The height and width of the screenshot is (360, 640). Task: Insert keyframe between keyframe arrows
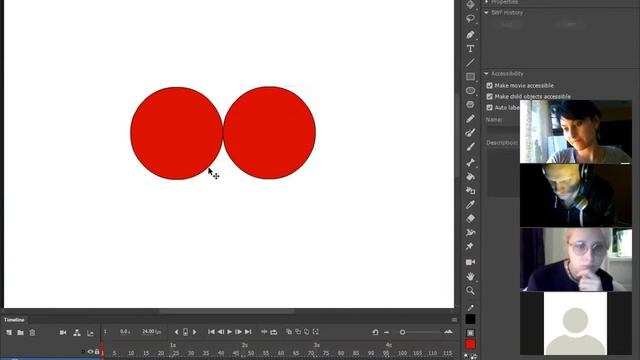click(185, 332)
